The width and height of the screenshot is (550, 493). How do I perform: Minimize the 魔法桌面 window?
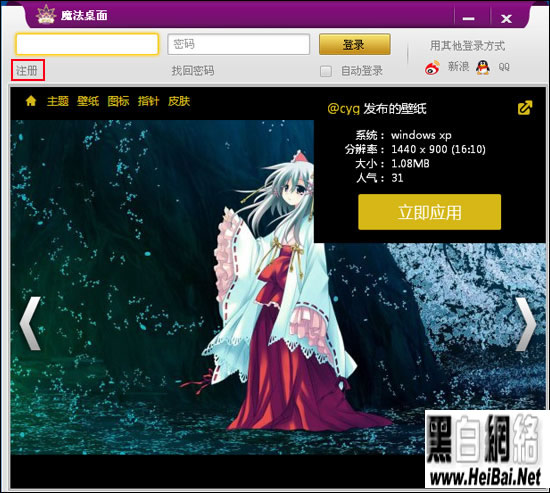(468, 18)
